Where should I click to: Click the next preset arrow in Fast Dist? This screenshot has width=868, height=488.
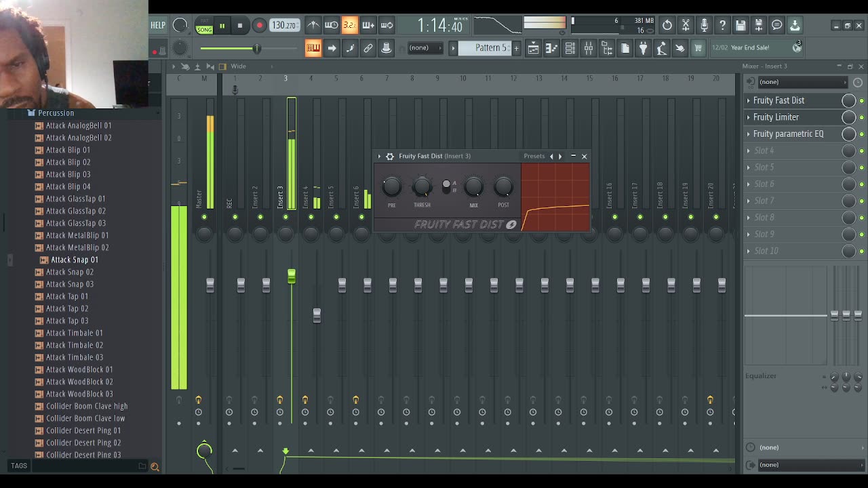[x=560, y=157]
